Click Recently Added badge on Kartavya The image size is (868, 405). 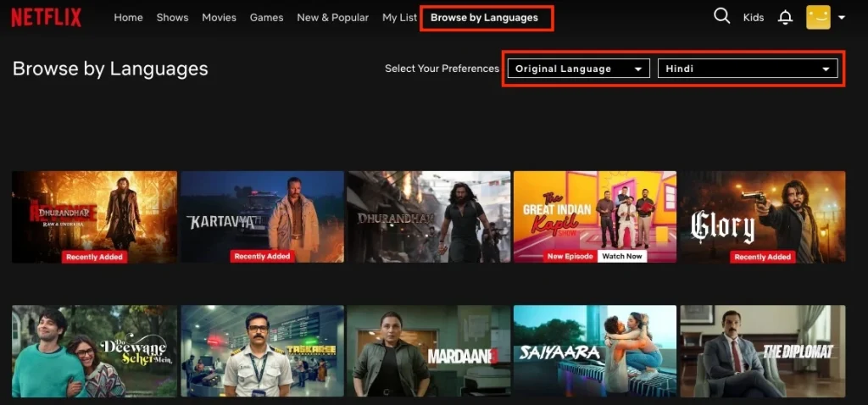(263, 256)
